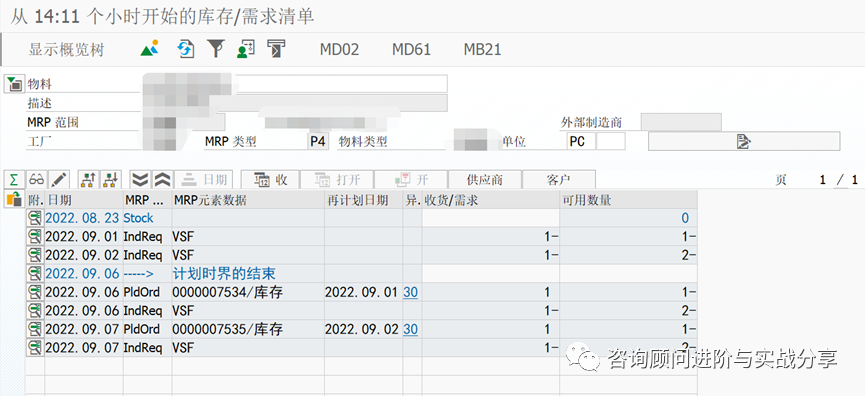Click the 再计划日期 column header
The image size is (865, 396).
pyautogui.click(x=363, y=200)
